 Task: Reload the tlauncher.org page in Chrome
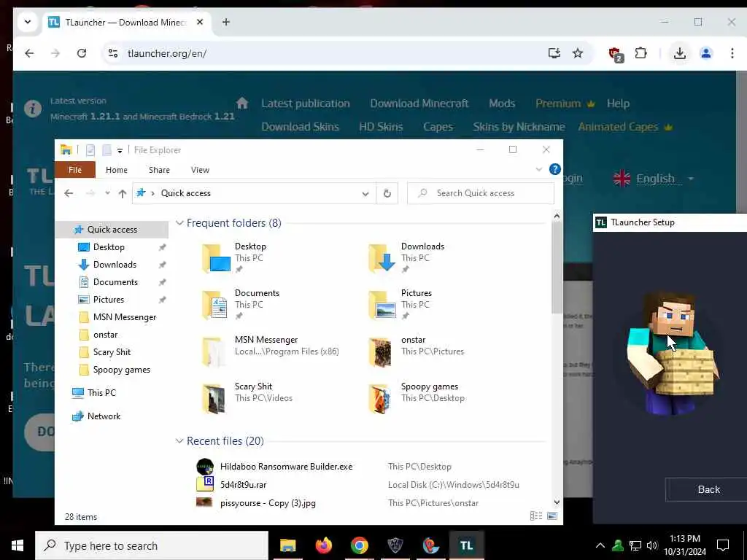coord(82,52)
